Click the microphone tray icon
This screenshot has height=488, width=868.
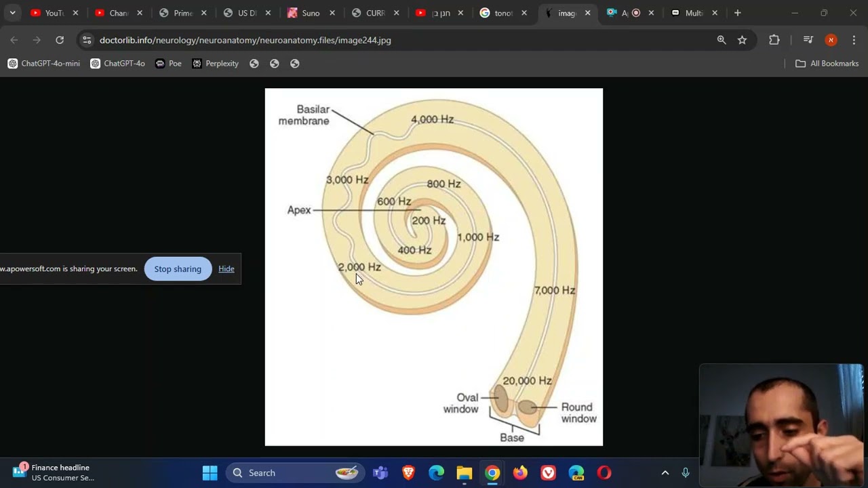[x=686, y=472]
